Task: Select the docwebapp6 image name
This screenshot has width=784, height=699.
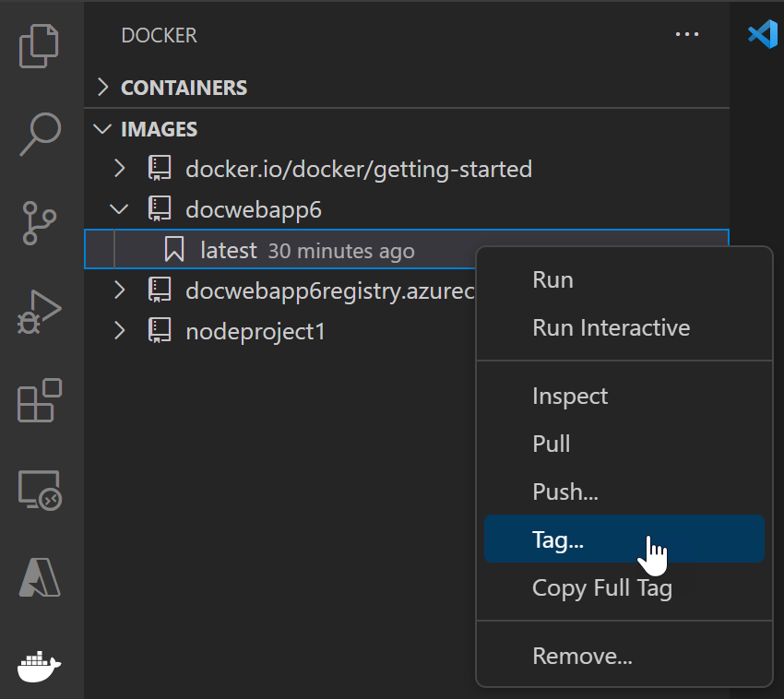Action: tap(254, 210)
